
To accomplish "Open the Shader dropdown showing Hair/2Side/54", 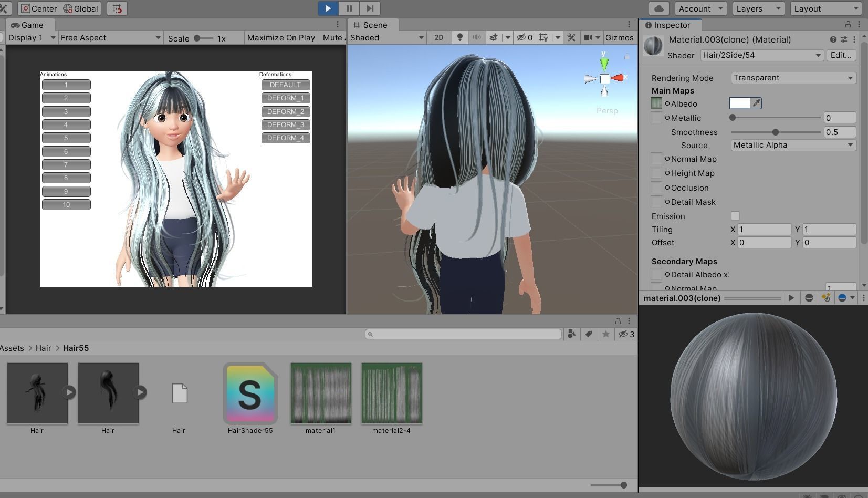I will (x=761, y=55).
